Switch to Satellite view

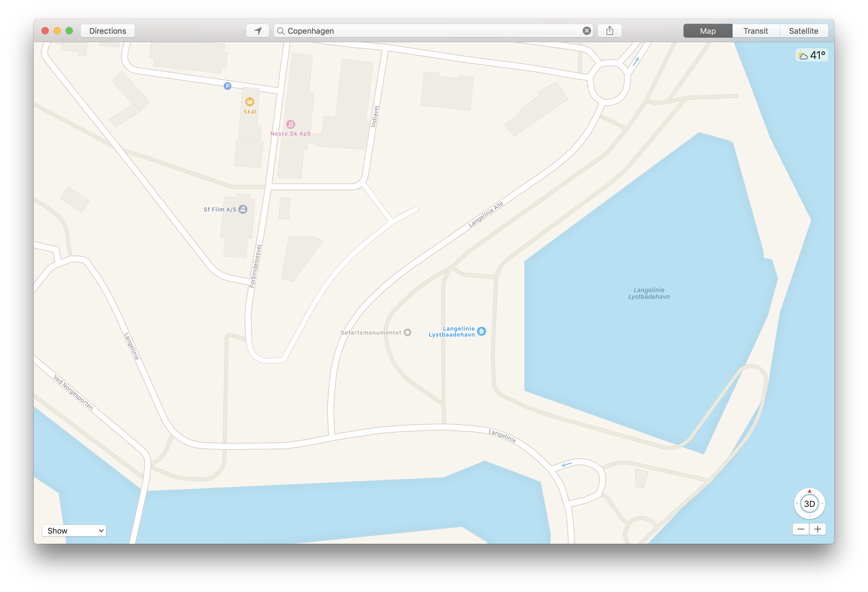pyautogui.click(x=803, y=30)
